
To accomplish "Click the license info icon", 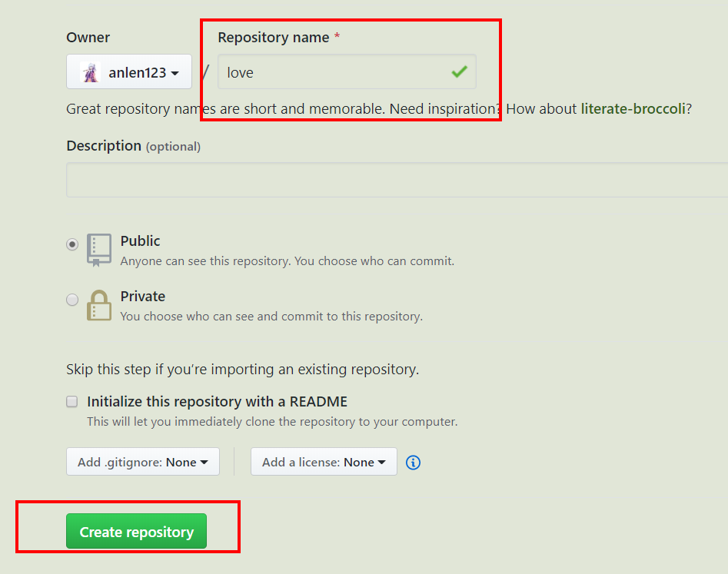I will tap(413, 463).
